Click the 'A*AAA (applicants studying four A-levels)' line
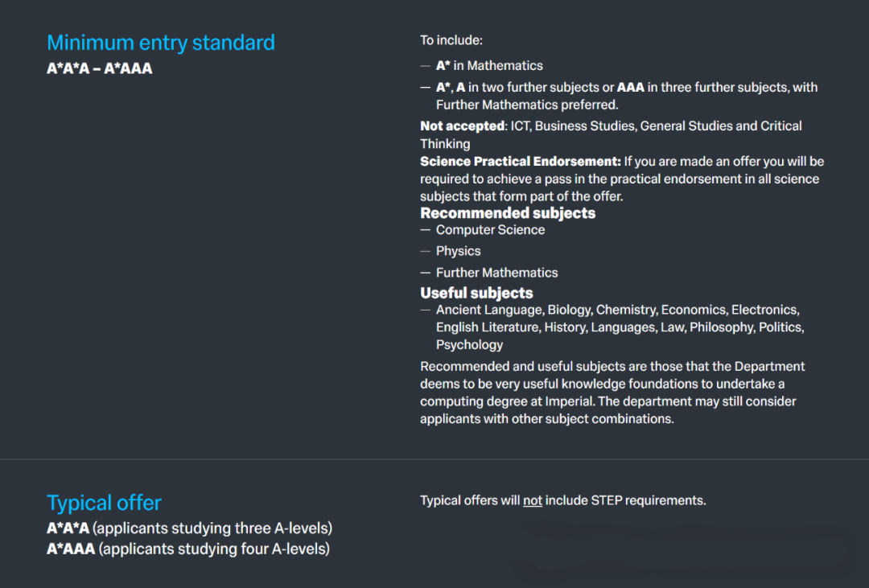This screenshot has height=588, width=869. [x=187, y=549]
